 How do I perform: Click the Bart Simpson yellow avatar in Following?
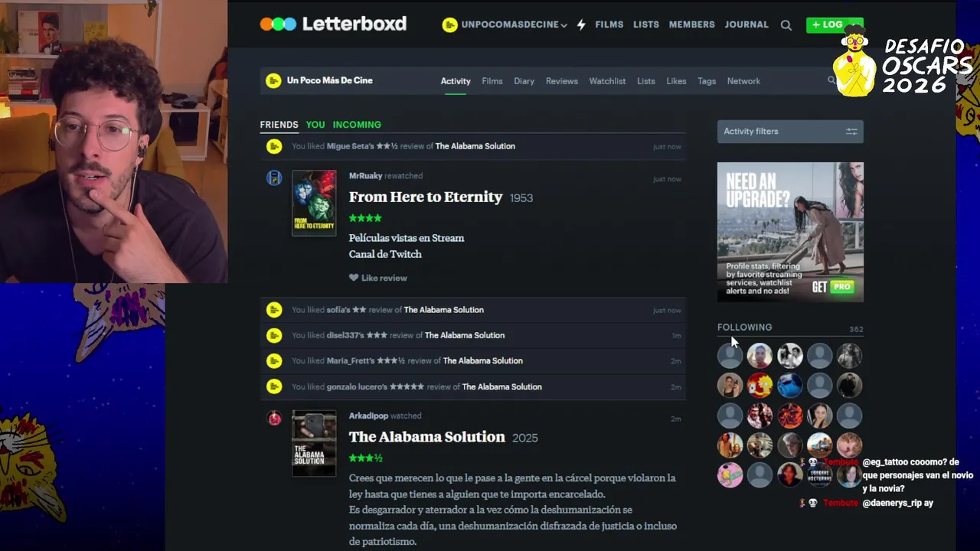(759, 385)
